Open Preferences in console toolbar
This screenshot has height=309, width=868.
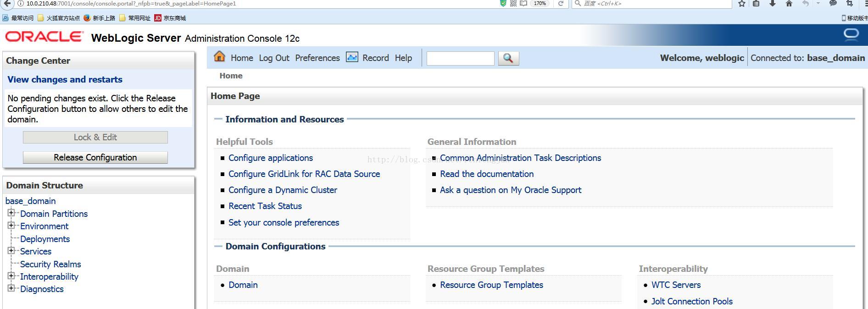click(x=317, y=58)
